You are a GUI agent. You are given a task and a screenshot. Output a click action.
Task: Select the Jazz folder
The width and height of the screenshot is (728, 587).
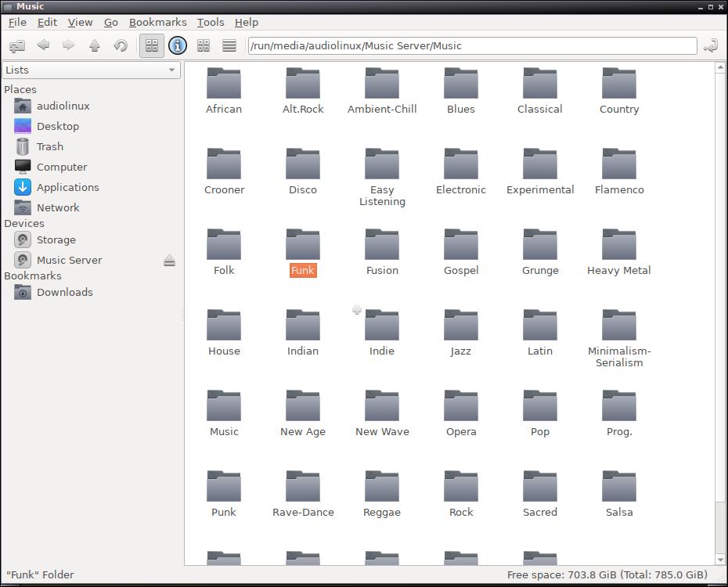coord(461,333)
